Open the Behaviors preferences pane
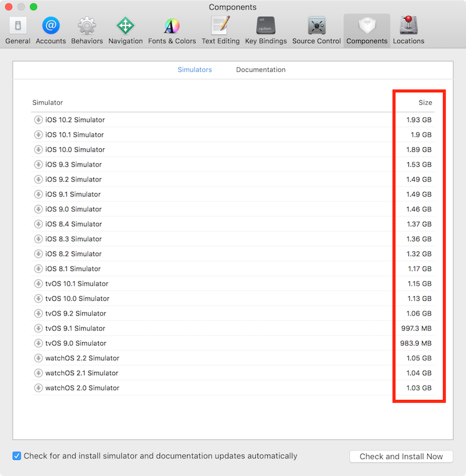This screenshot has height=476, width=466. [87, 30]
